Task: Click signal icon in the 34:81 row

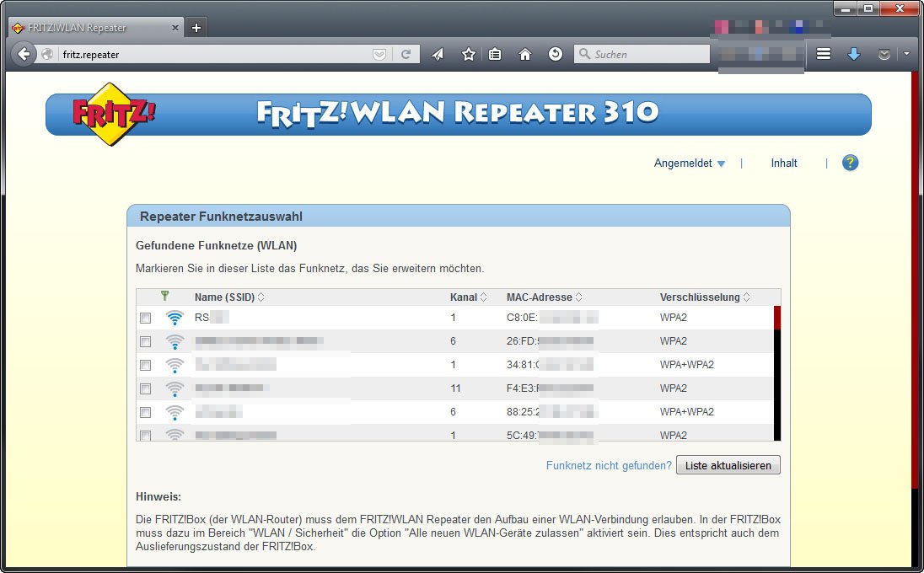Action: [175, 365]
